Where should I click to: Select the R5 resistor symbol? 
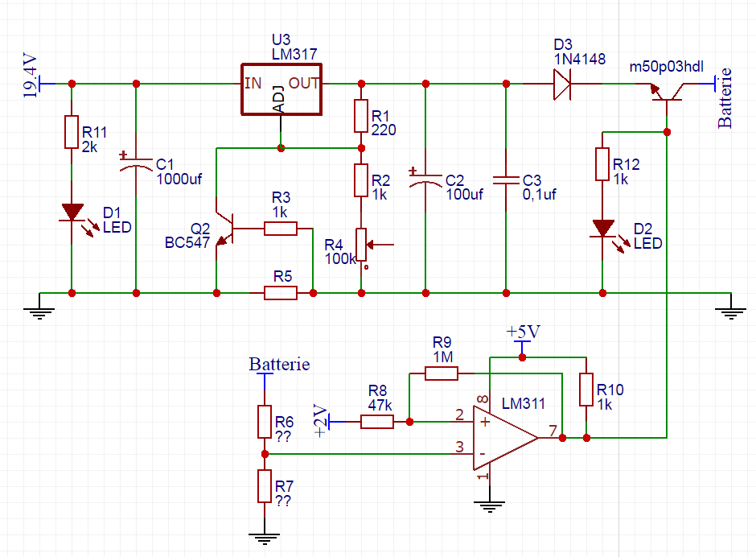click(x=281, y=293)
